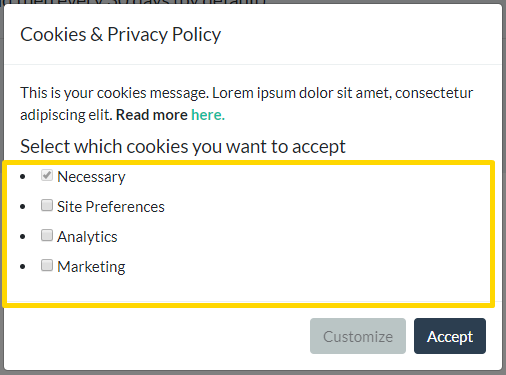Click the Accept button

point(450,336)
